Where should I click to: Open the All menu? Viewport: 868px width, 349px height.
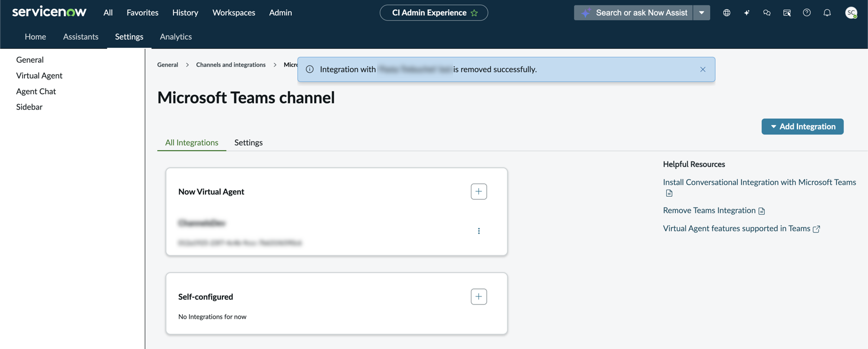click(x=108, y=12)
